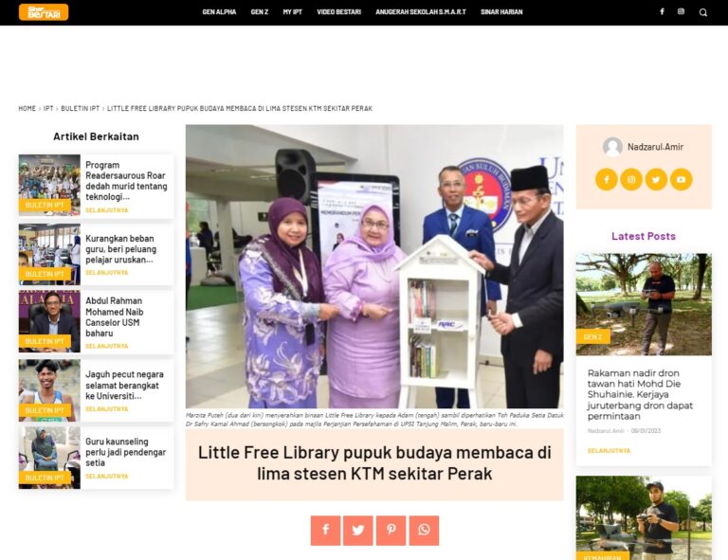The height and width of the screenshot is (560, 728).
Task: Click Selanjutnya under the dron recording post
Action: point(609,450)
